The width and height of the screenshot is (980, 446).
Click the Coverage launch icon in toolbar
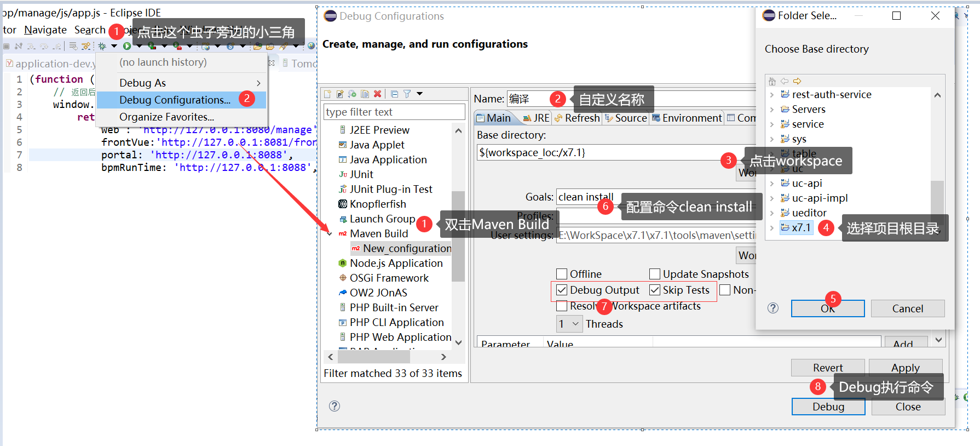point(152,47)
